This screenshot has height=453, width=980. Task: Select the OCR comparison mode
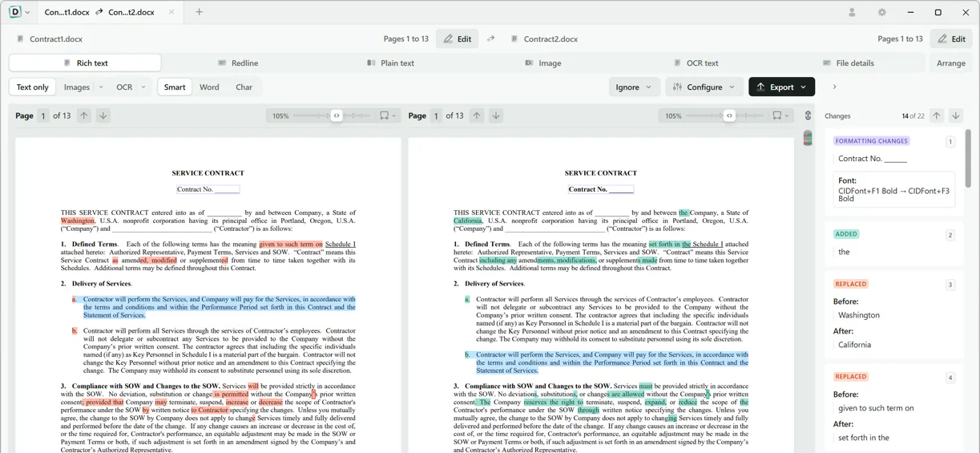[124, 87]
